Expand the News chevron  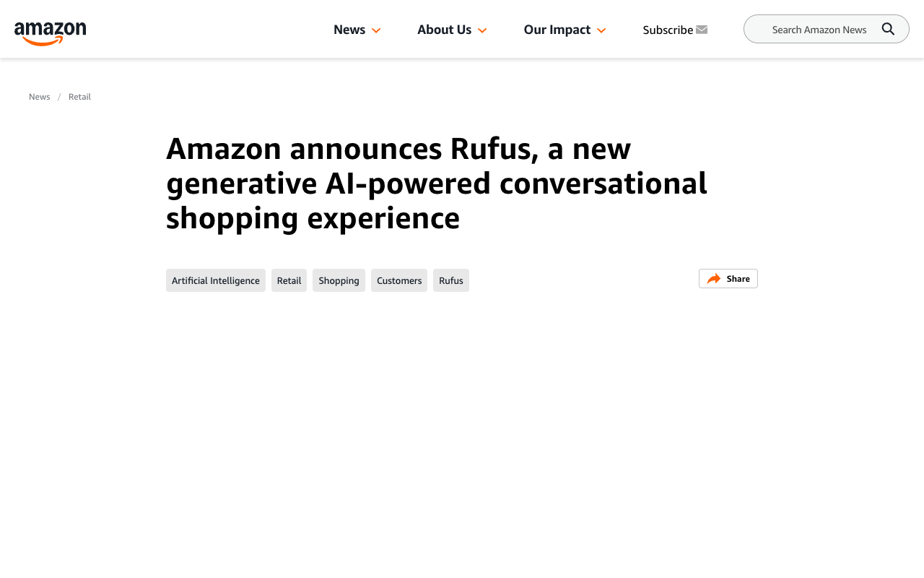(x=376, y=30)
